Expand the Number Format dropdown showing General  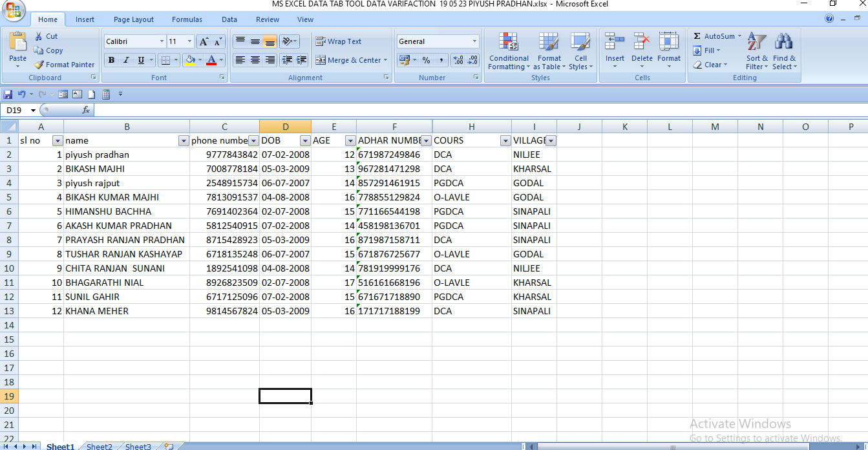(474, 41)
